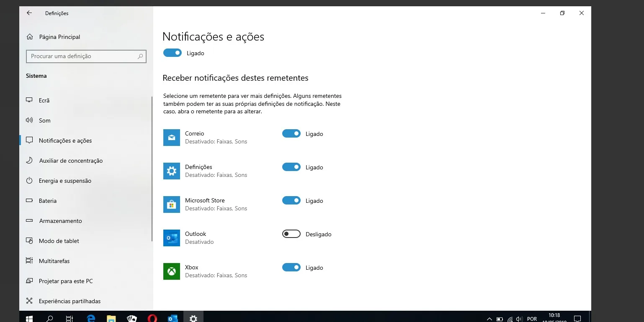Open the Action Center notification icon
This screenshot has width=644, height=322.
[x=577, y=319]
